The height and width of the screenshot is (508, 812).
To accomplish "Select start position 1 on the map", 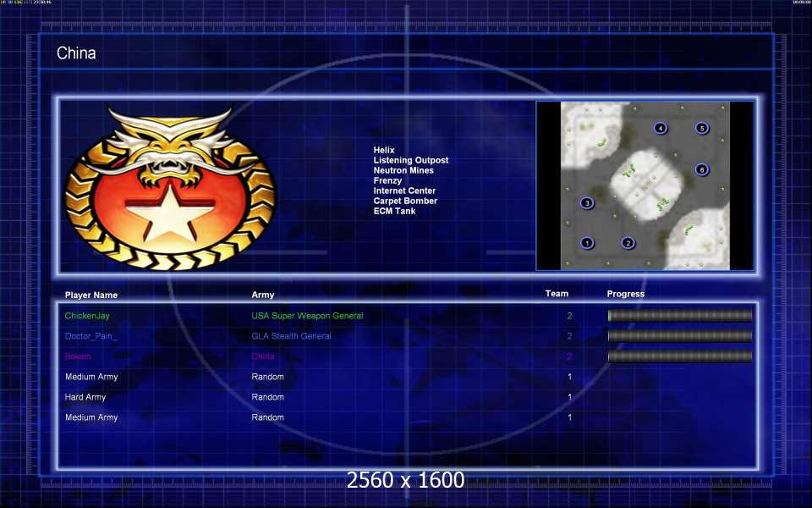I will click(x=587, y=243).
